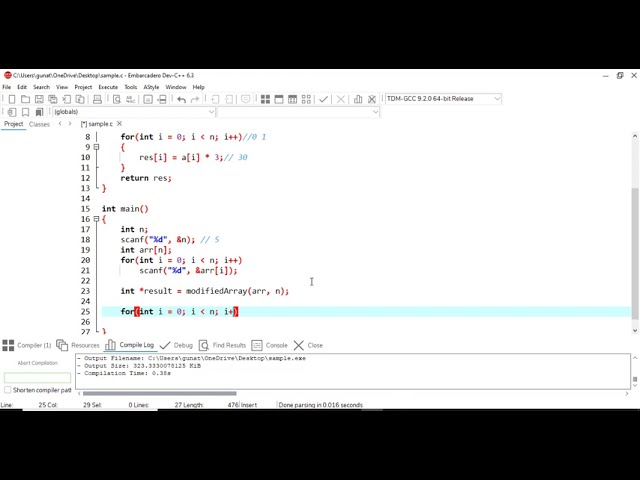Collapse the code fold at line 9
This screenshot has height=480, width=640.
click(x=97, y=147)
